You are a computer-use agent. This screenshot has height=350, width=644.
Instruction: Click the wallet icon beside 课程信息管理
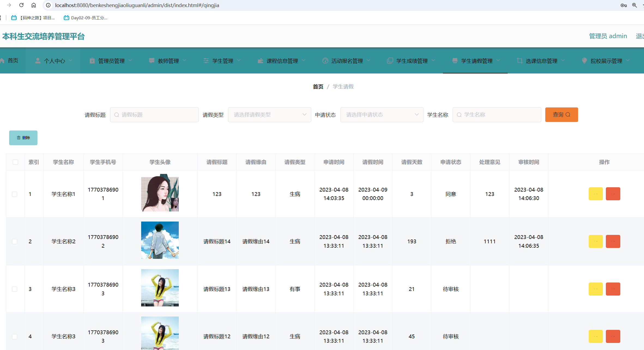[260, 61]
